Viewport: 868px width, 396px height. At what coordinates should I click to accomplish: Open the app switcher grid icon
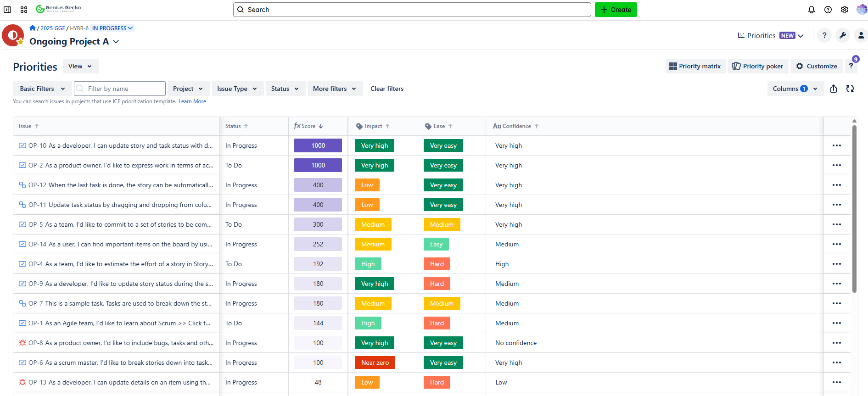[24, 10]
